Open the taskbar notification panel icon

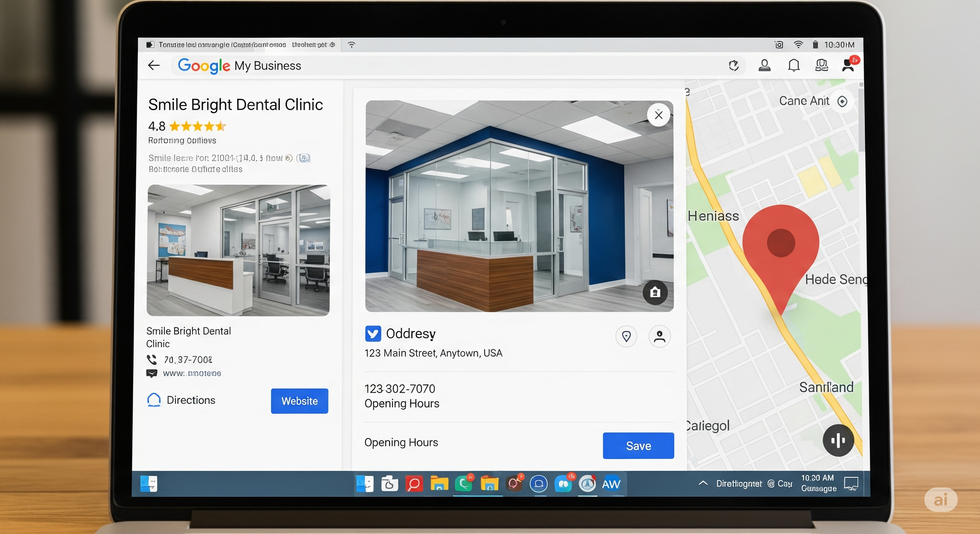click(x=851, y=484)
